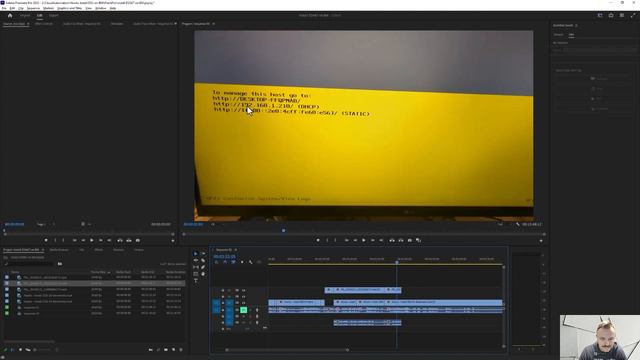Open the Program monitor zoom level dropdown

[x=214, y=224]
